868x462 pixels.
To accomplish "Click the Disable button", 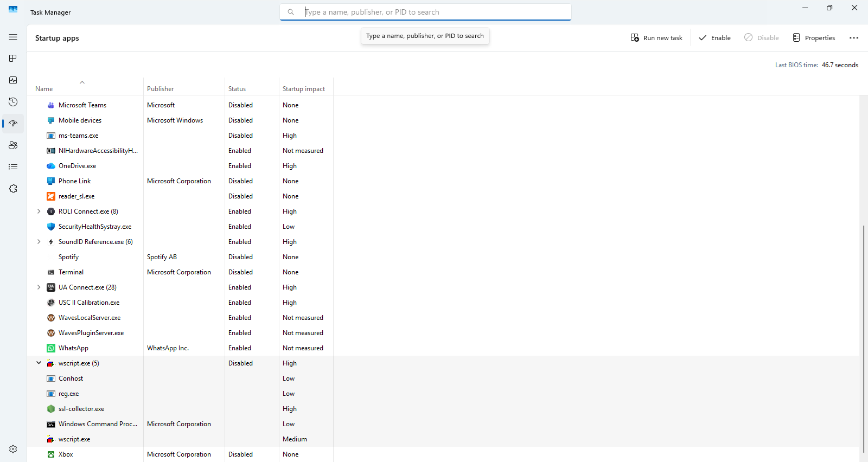I will point(762,38).
